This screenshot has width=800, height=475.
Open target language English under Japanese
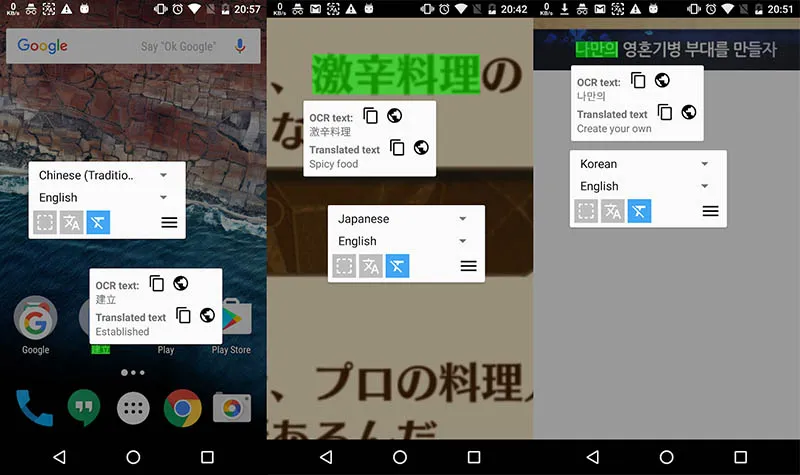click(403, 241)
